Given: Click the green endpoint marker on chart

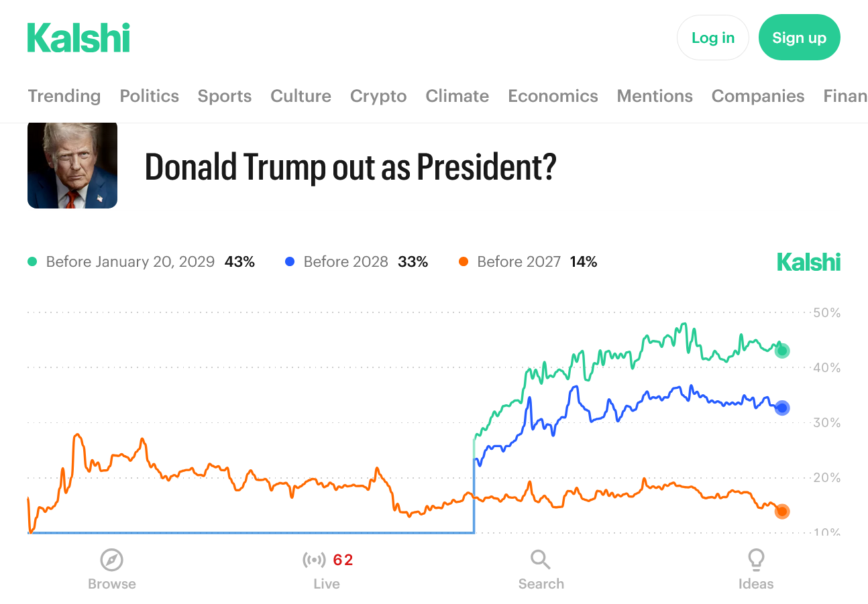Looking at the screenshot, I should point(782,351).
